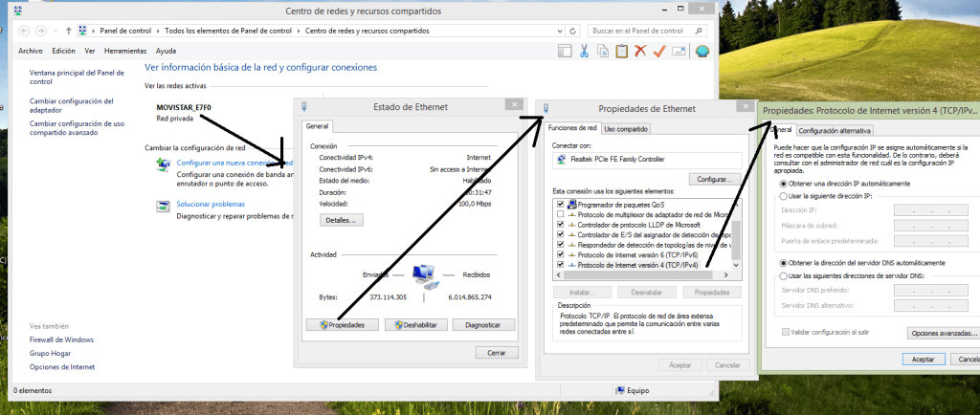Click the scissors Cut icon in toolbar
980x415 pixels.
click(x=583, y=51)
